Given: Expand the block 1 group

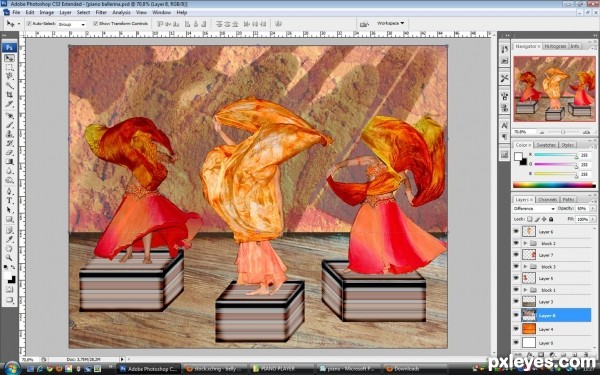Looking at the screenshot, I should [525, 290].
